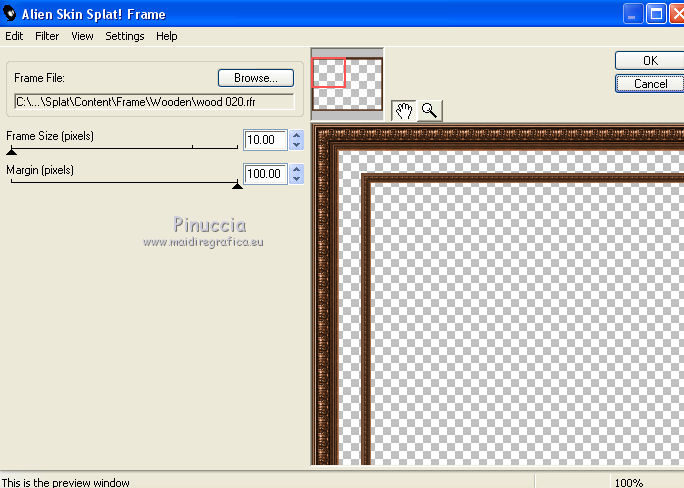Viewport: 684px width, 488px height.
Task: Click the 'Frame File:' label
Action: 39,78
